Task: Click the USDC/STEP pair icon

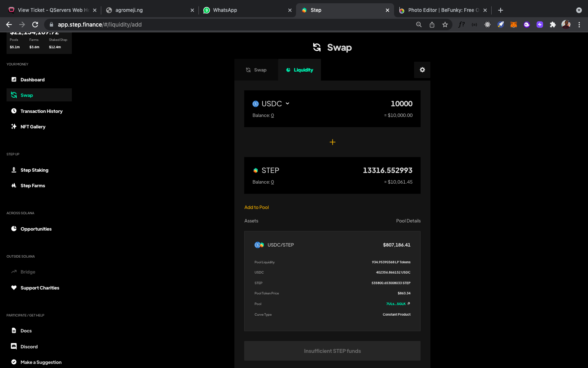Action: pyautogui.click(x=259, y=245)
